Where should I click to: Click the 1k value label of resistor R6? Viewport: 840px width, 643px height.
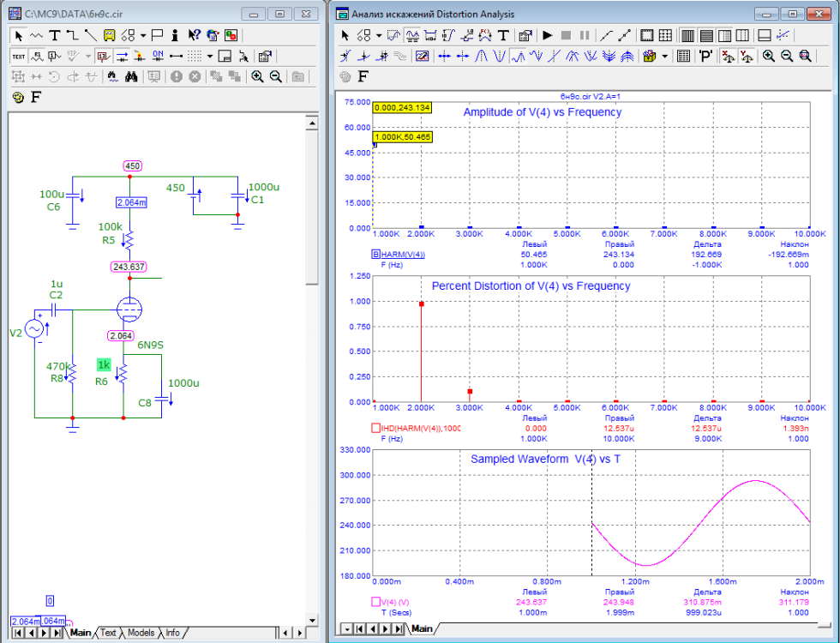point(104,364)
